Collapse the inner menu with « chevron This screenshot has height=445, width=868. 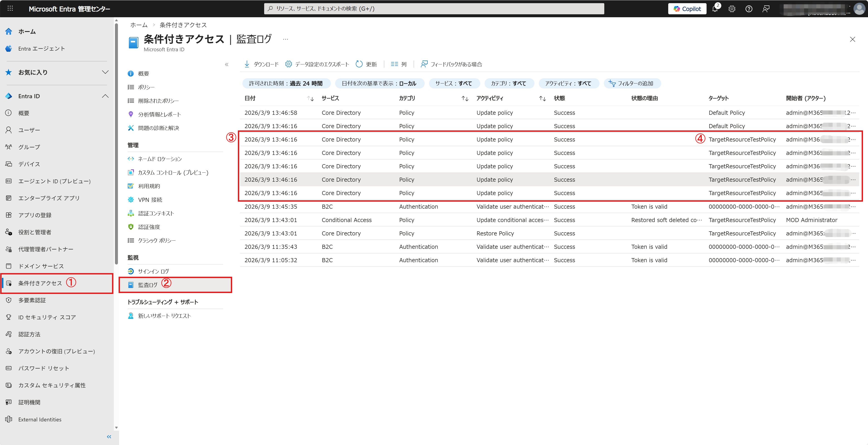tap(227, 64)
